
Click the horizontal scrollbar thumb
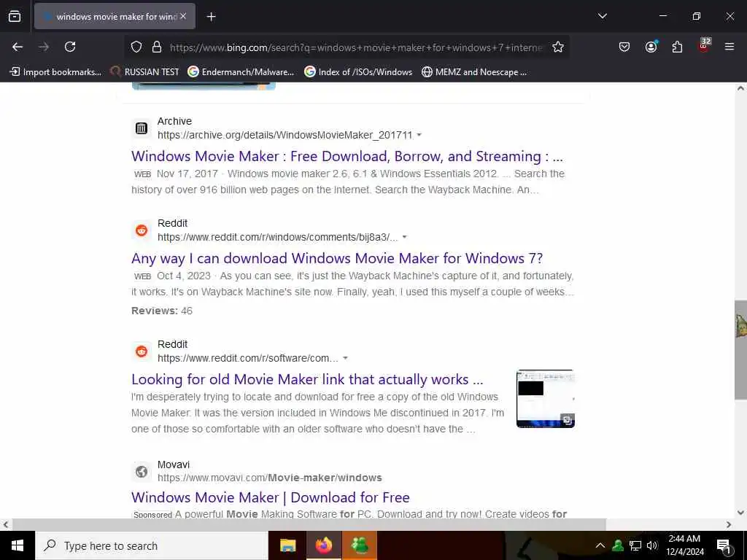click(309, 524)
